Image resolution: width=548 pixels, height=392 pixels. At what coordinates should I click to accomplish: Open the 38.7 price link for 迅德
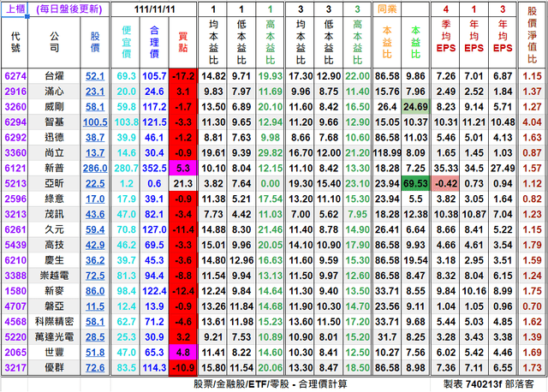95,138
